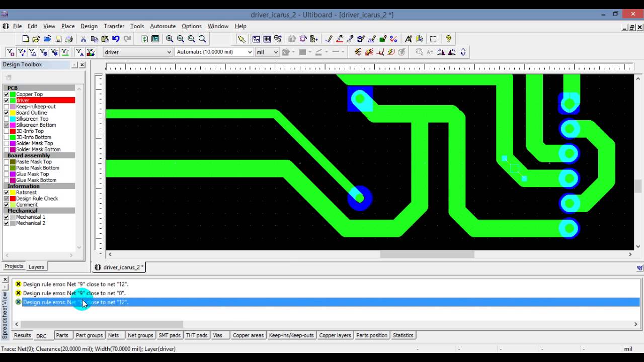Click the canvas horizontal scrollbar thumb
The height and width of the screenshot is (362, 644).
[427, 254]
